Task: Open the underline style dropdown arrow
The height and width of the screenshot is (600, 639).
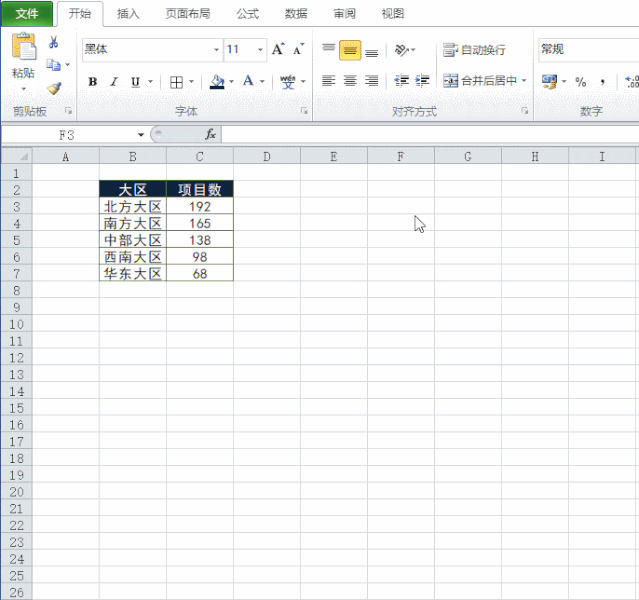Action: click(x=150, y=82)
